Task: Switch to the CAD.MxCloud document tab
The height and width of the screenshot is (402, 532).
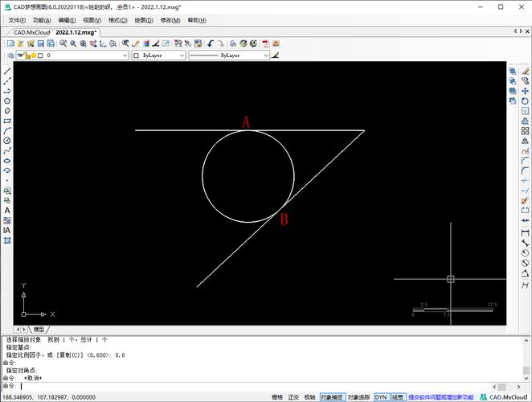Action: click(31, 32)
